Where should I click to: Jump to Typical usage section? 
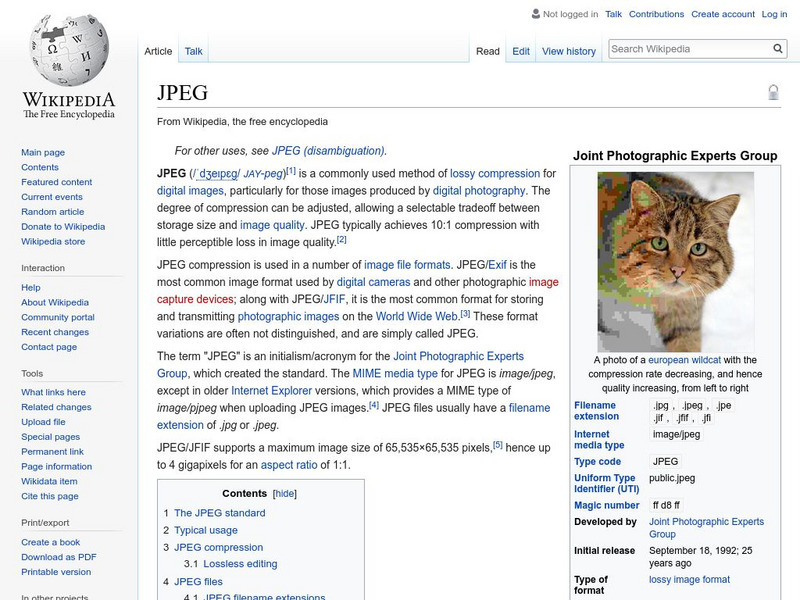206,530
